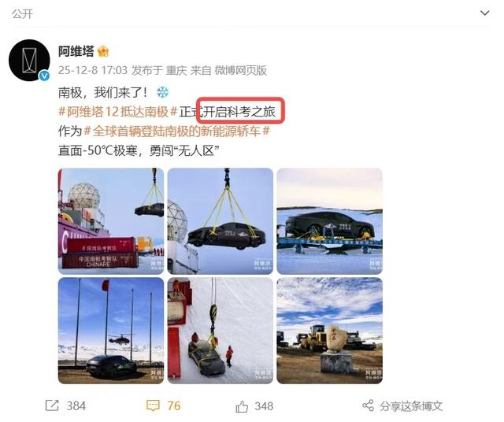Open hashtag #阿维塔12抵达南极#
Image resolution: width=504 pixels, height=422 pixels.
pyautogui.click(x=118, y=112)
